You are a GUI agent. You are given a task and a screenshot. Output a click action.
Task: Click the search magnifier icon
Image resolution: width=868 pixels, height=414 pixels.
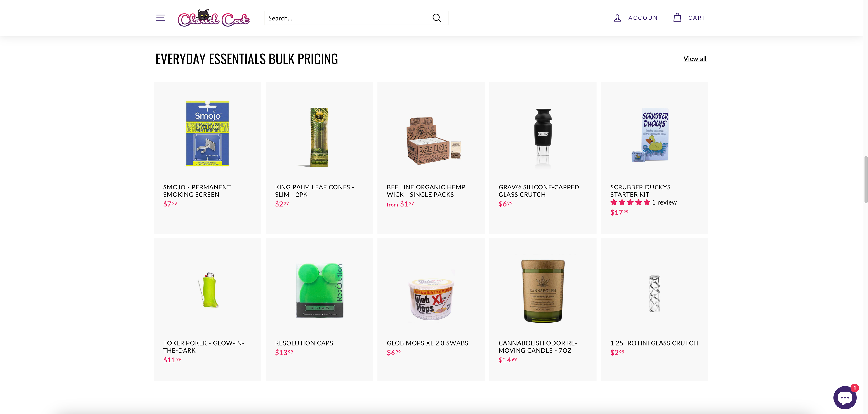(436, 18)
